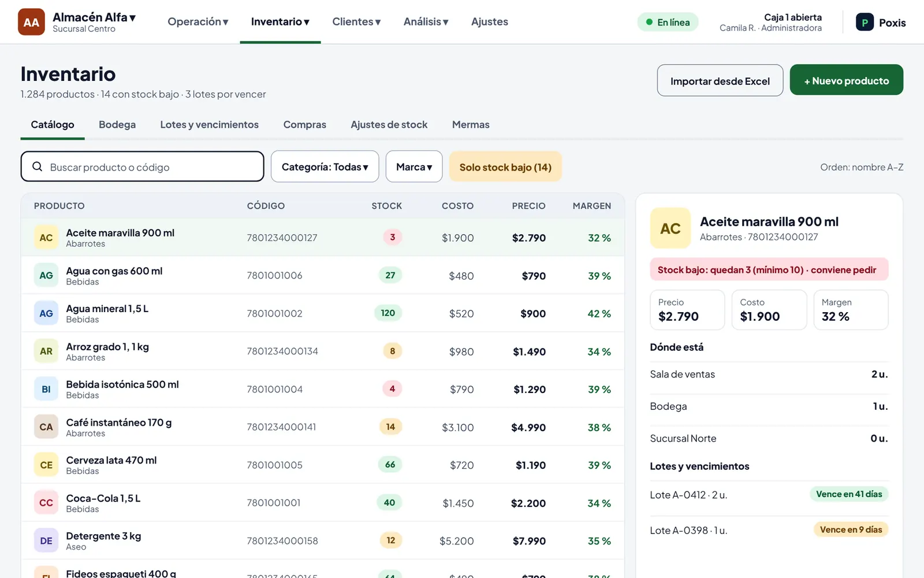This screenshot has width=924, height=578.
Task: Click margin 42 % of Agua mineral
Action: [x=599, y=313]
